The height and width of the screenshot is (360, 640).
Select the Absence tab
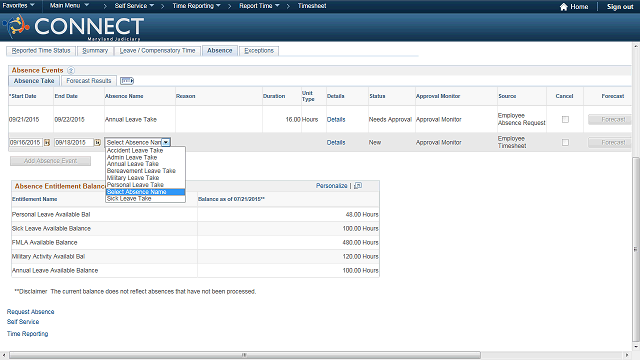220,51
